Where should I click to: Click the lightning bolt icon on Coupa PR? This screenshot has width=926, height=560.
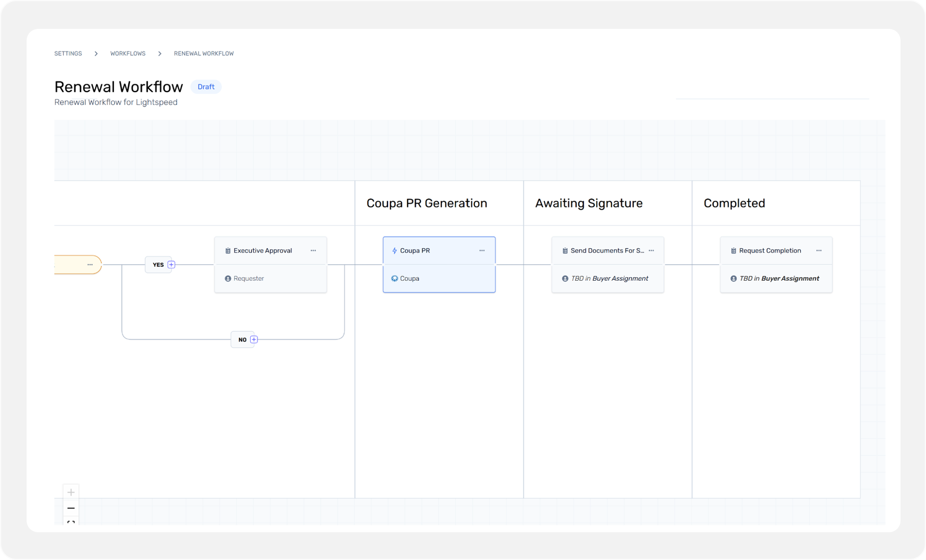click(x=394, y=251)
